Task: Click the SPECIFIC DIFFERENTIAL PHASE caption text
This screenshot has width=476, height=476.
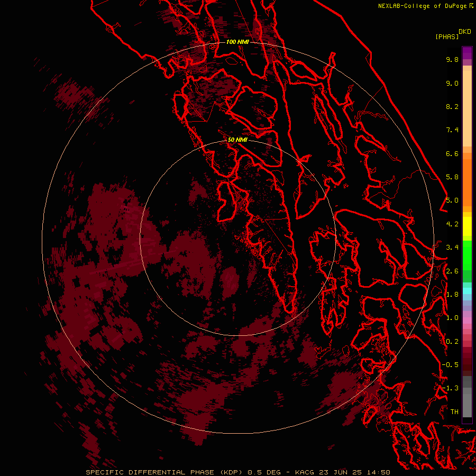Action: tap(150, 472)
